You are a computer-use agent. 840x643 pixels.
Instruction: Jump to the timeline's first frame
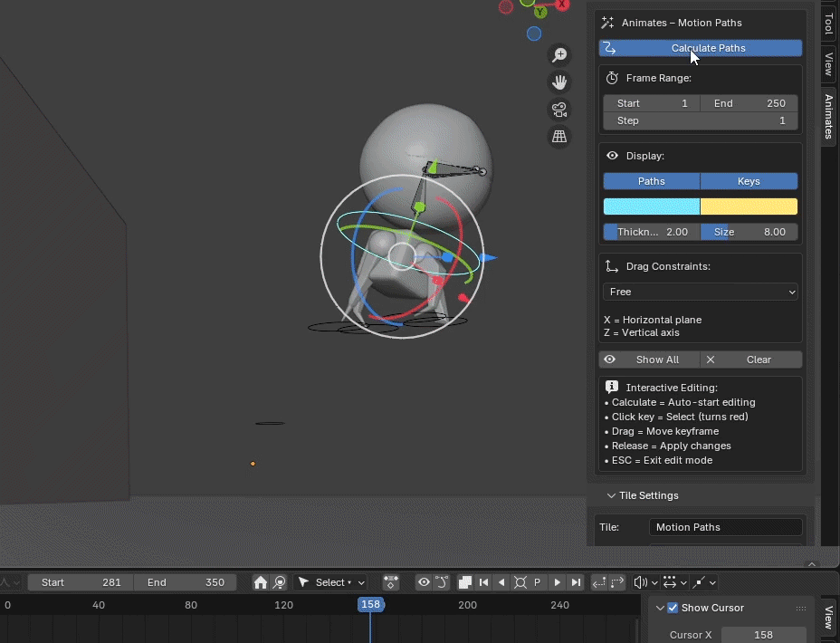tap(484, 582)
